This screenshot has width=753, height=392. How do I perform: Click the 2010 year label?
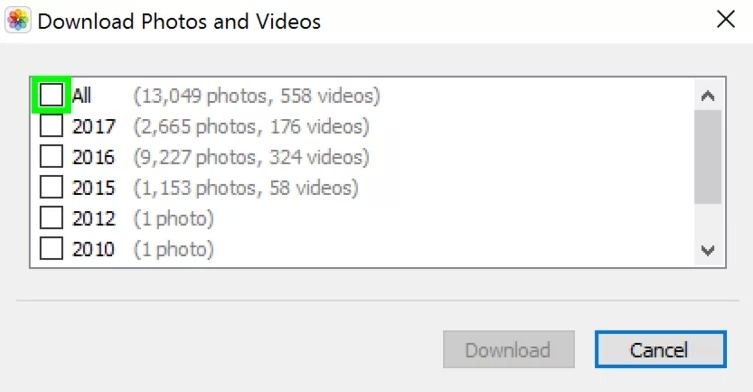(94, 250)
